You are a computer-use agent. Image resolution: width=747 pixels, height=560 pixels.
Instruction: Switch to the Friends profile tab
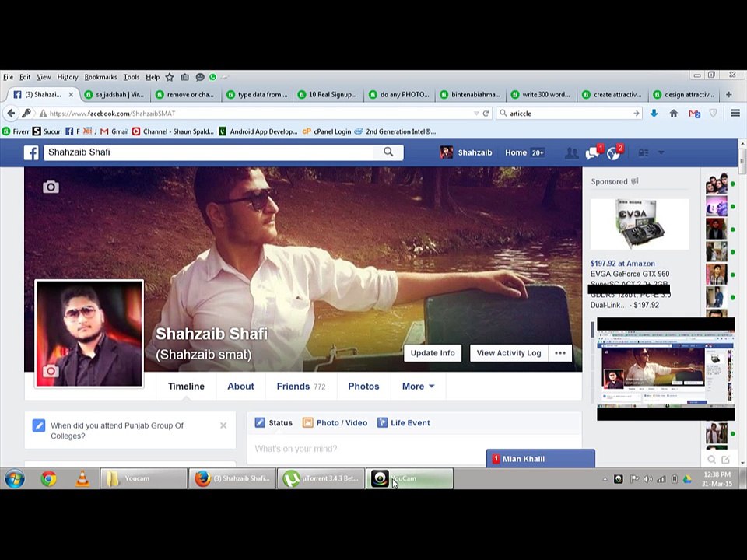click(300, 387)
